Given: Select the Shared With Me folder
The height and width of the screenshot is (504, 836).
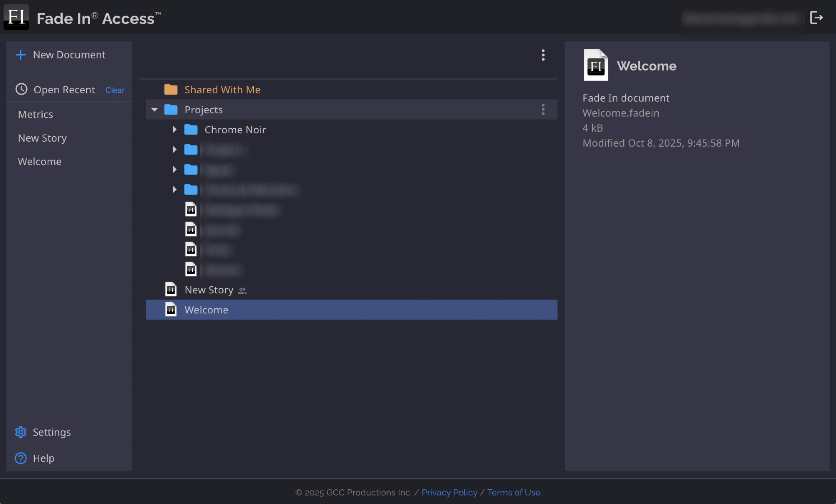Looking at the screenshot, I should (222, 90).
